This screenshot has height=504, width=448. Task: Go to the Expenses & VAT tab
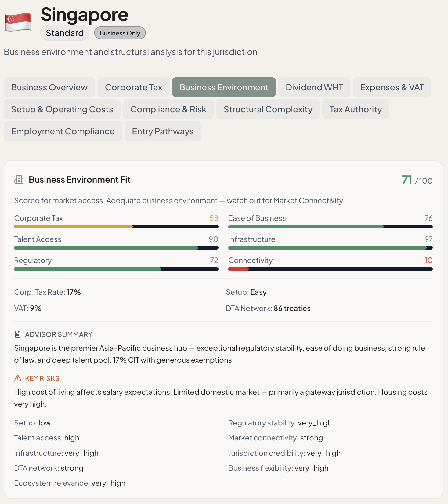[392, 87]
